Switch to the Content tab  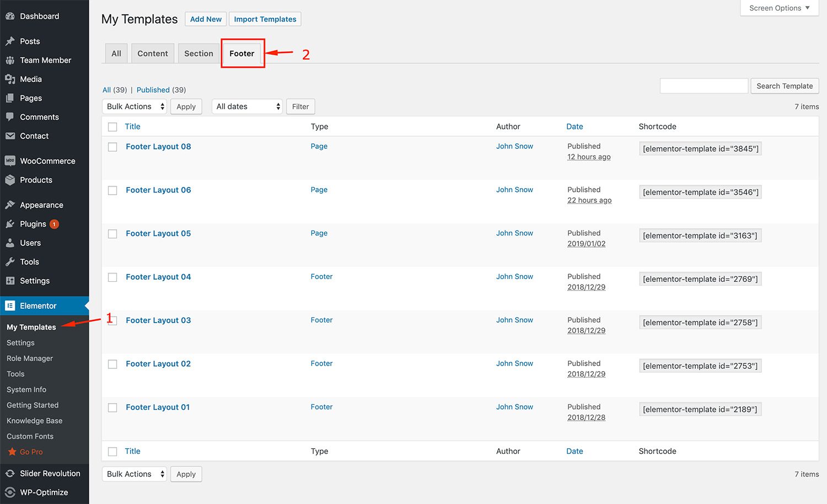pyautogui.click(x=153, y=53)
